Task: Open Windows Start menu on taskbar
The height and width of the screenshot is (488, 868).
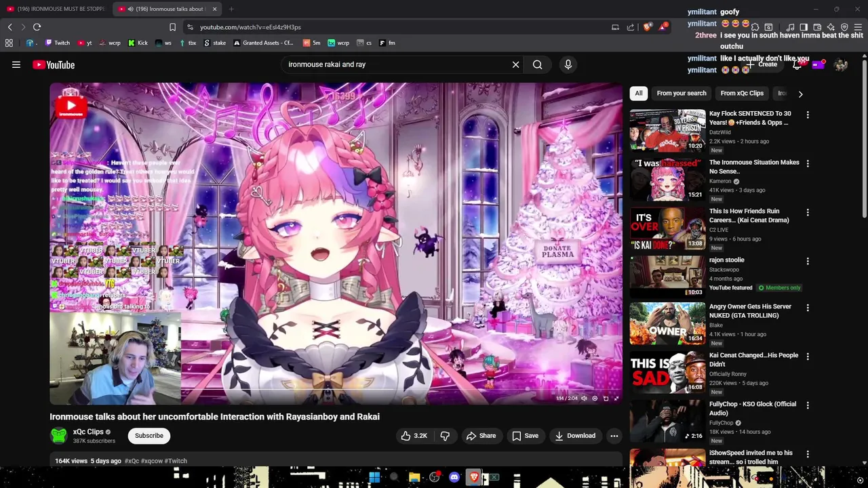Action: [x=374, y=477]
